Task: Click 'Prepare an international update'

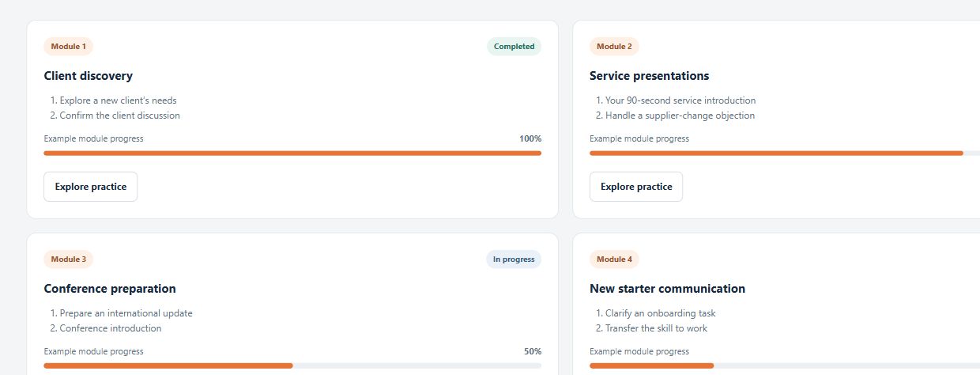Action: click(126, 313)
